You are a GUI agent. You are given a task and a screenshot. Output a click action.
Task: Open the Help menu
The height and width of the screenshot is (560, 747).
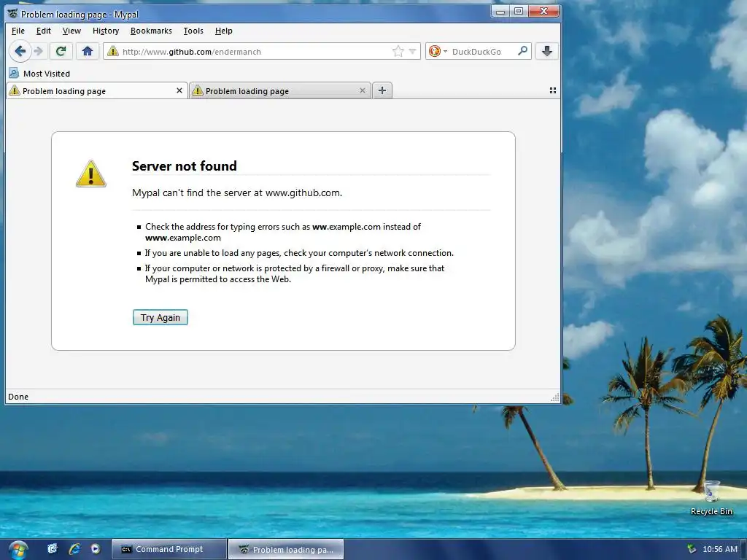(223, 31)
